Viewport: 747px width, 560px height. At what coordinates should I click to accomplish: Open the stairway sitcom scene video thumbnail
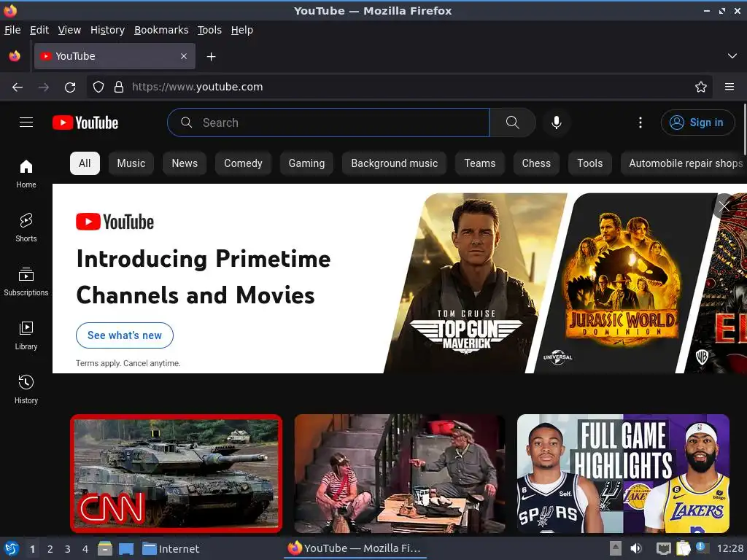[400, 473]
